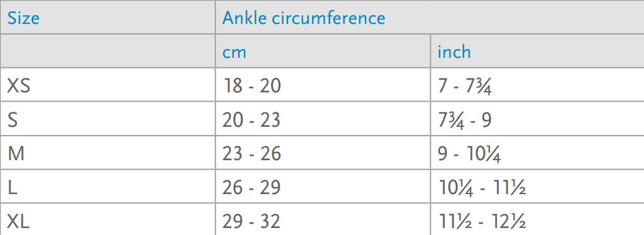Click the 7 - 7¾ inch cell

pos(537,84)
